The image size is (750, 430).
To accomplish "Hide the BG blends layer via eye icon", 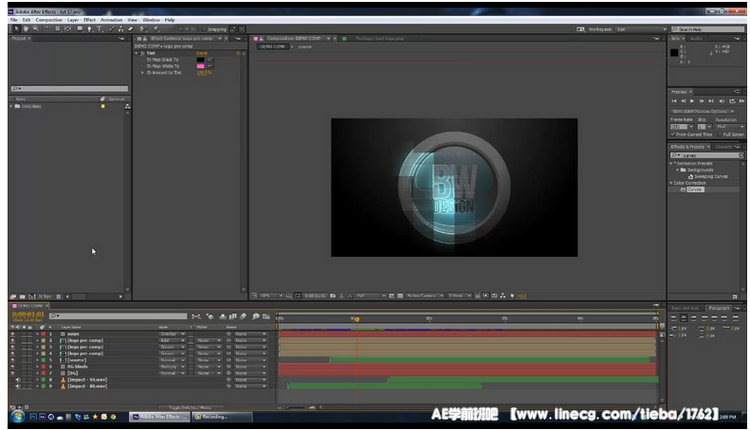I will 12,366.
